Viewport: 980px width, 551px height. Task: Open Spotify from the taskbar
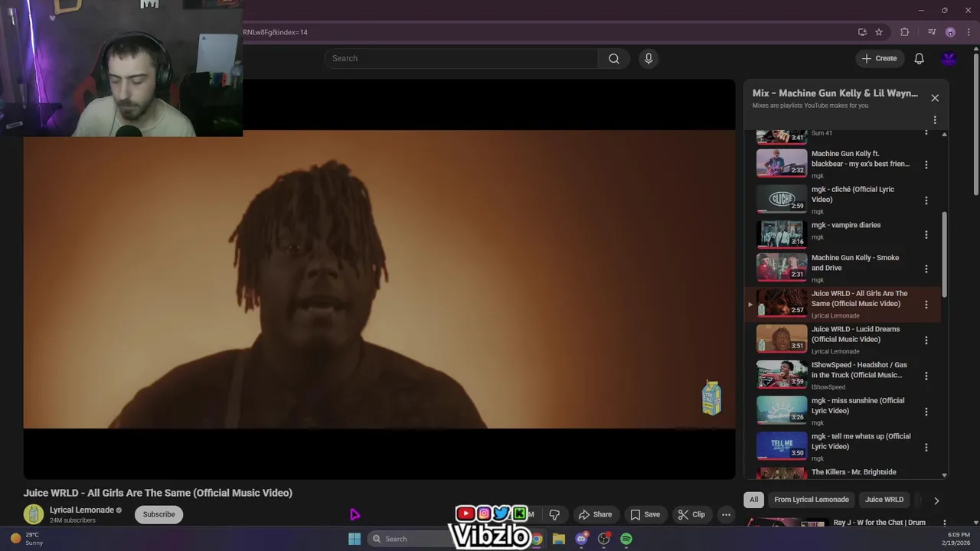point(626,539)
